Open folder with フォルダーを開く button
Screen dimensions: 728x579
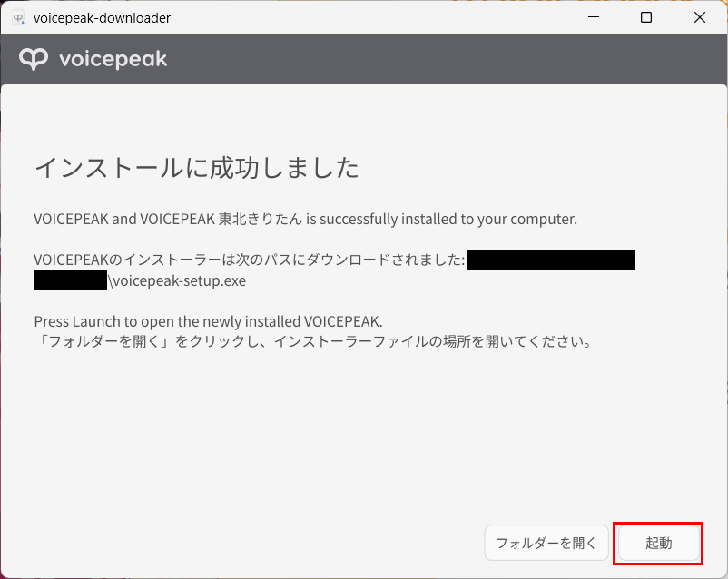point(546,543)
